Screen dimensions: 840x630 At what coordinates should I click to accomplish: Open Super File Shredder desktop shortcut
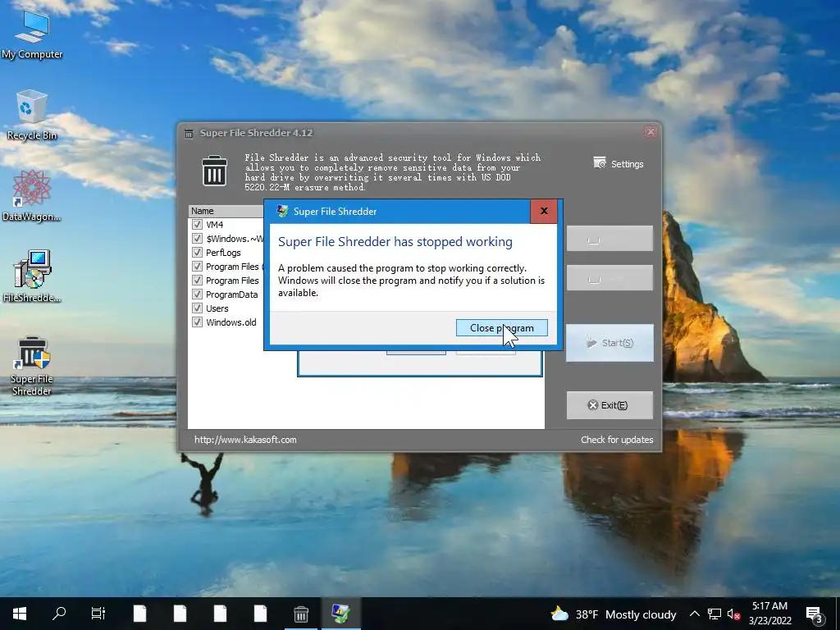[32, 366]
